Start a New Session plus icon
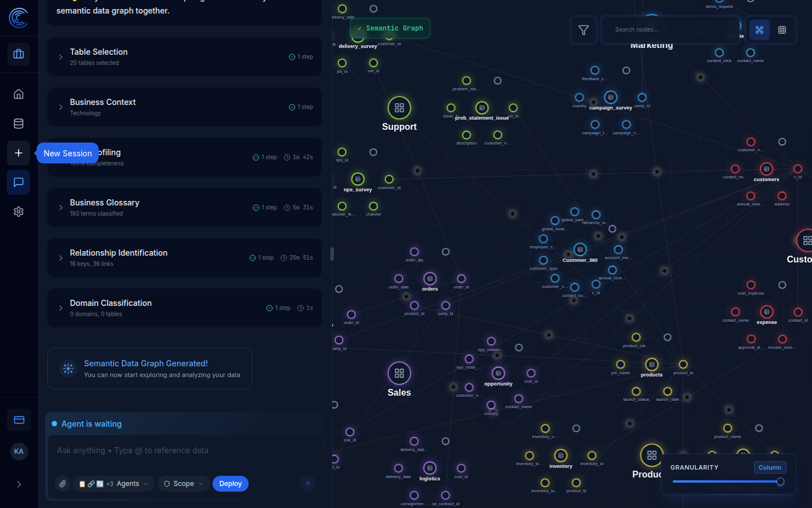The image size is (812, 508). 19,153
